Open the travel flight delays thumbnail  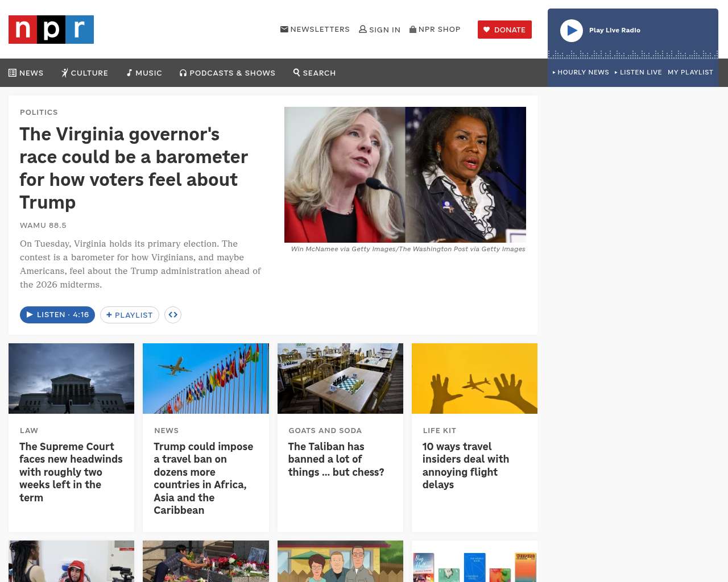tap(474, 379)
